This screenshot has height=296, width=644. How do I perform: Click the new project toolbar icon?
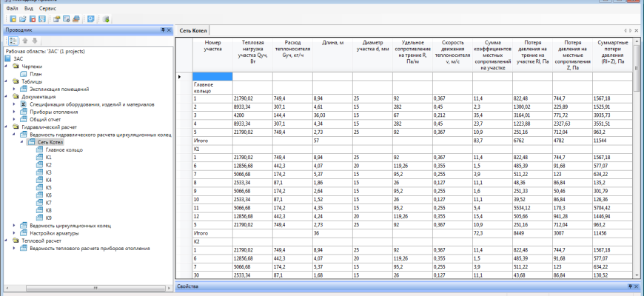[x=13, y=18]
